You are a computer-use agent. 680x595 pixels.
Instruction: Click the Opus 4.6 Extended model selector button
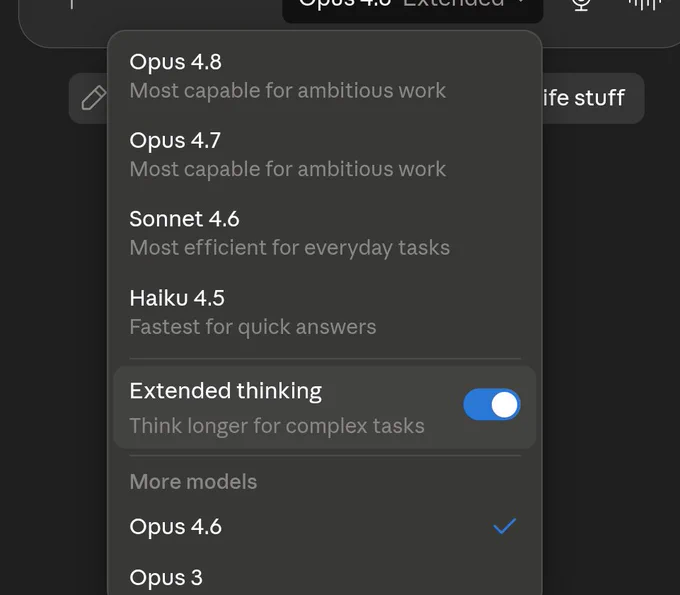point(412,7)
